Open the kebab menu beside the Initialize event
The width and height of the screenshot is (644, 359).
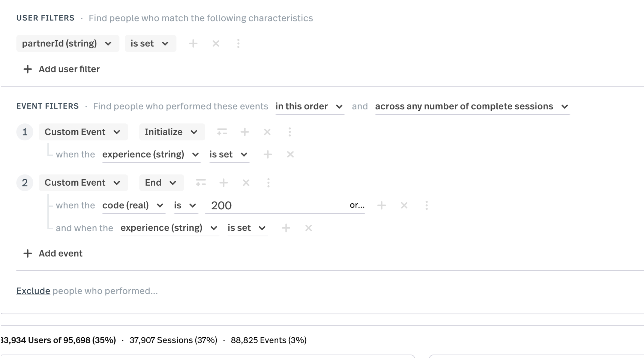click(x=290, y=132)
